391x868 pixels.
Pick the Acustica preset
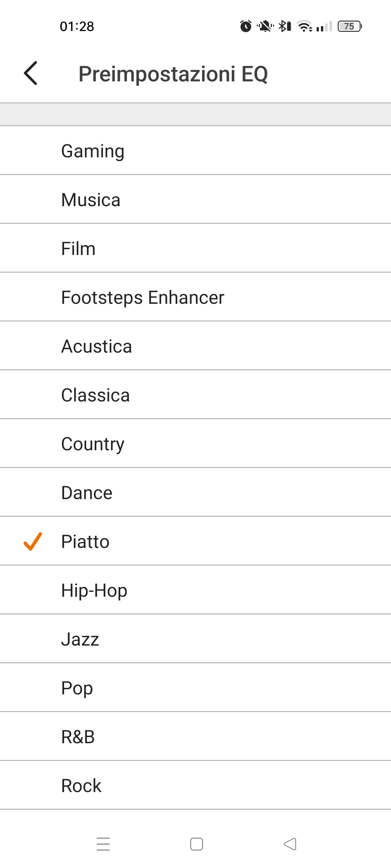(195, 346)
